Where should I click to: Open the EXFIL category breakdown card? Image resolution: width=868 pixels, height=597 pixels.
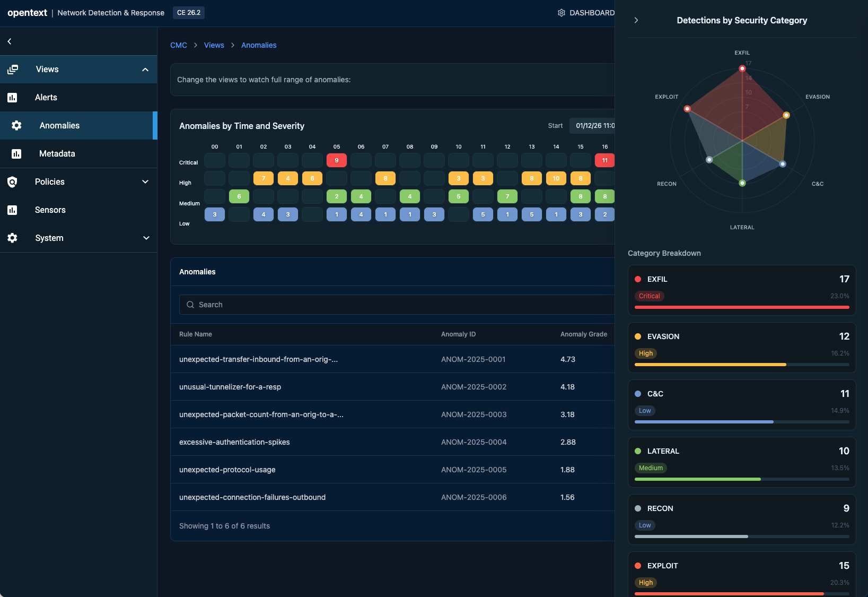[741, 290]
